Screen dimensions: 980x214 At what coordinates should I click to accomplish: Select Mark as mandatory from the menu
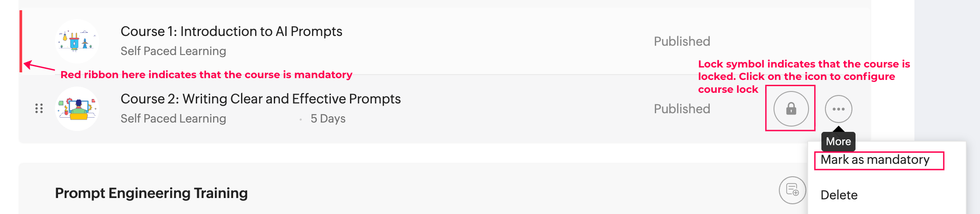coord(875,160)
